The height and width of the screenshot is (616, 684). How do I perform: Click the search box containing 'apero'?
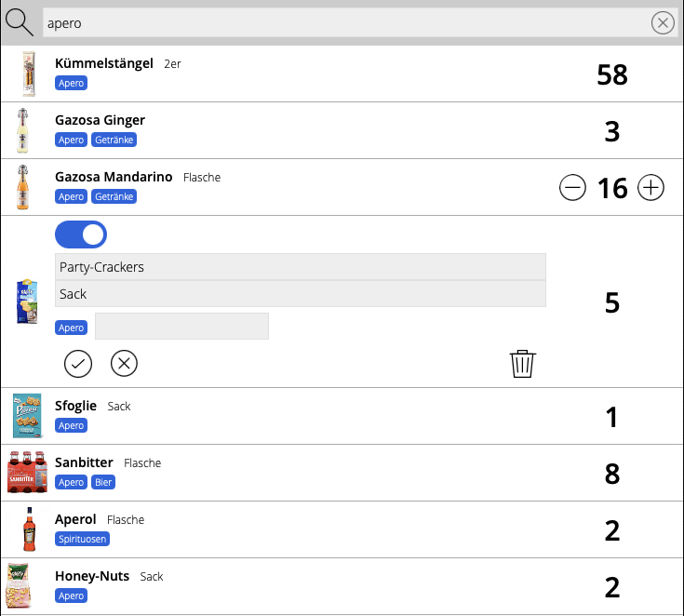click(x=344, y=23)
